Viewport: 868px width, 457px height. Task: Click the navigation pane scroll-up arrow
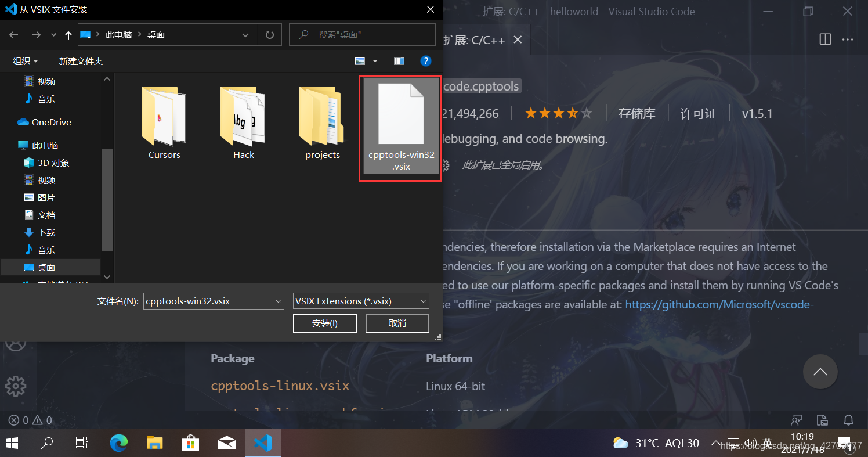point(107,79)
